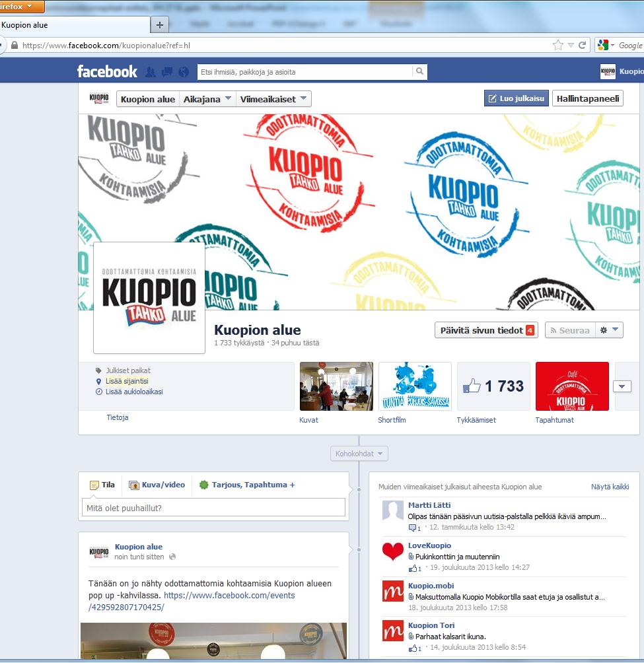Click the Facebook logo
Screen dimensions: 644x663
click(x=107, y=71)
